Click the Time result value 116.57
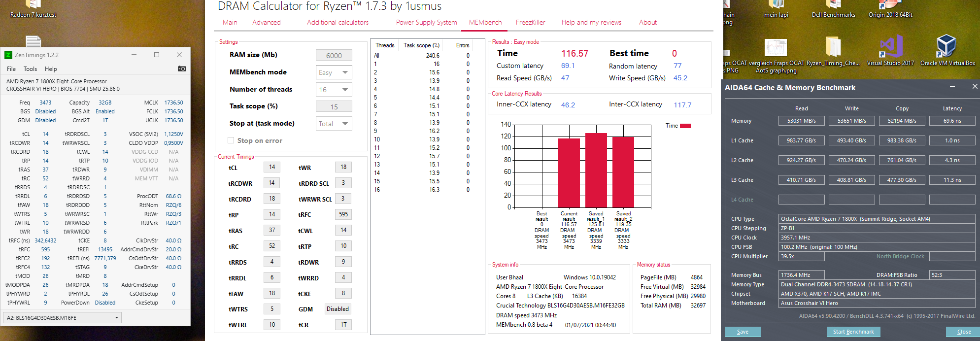This screenshot has width=980, height=341. click(574, 53)
